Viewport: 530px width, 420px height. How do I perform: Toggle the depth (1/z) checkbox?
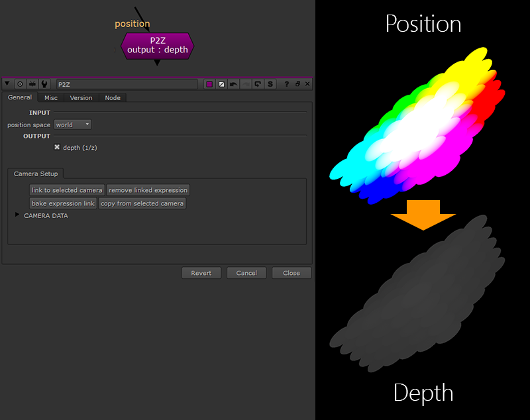pyautogui.click(x=57, y=147)
